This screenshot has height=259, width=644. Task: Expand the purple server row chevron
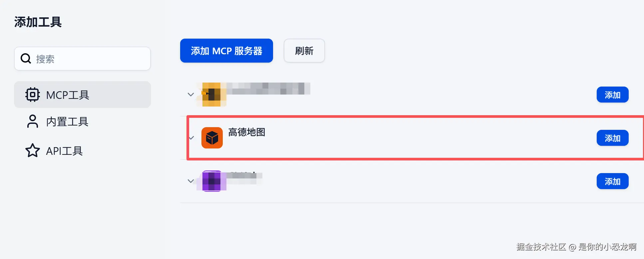pos(191,181)
